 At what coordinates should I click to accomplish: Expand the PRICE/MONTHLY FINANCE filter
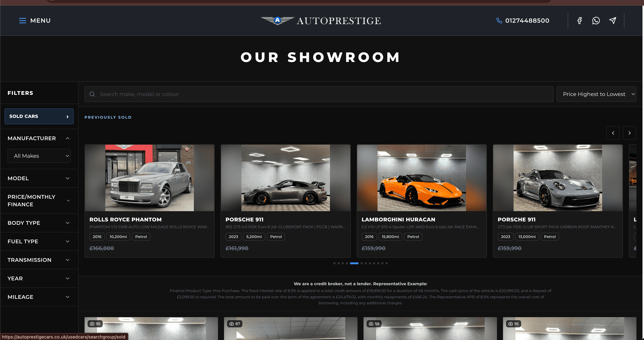click(x=39, y=201)
